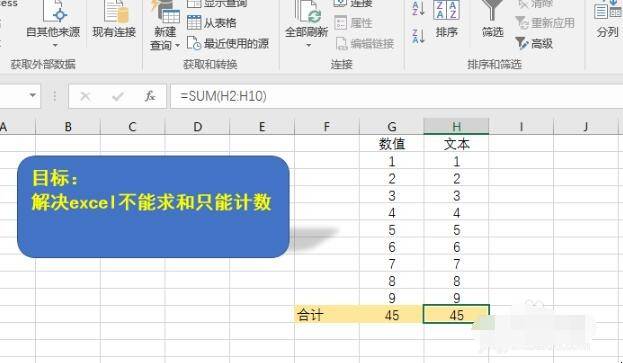The width and height of the screenshot is (623, 363).
Task: Click the 重新应用 reapply button
Action: click(x=545, y=23)
